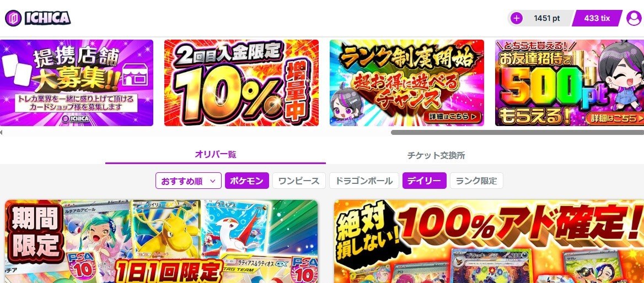644x283 pixels.
Task: Switch to the チケット交換所 tab
Action: [x=436, y=155]
